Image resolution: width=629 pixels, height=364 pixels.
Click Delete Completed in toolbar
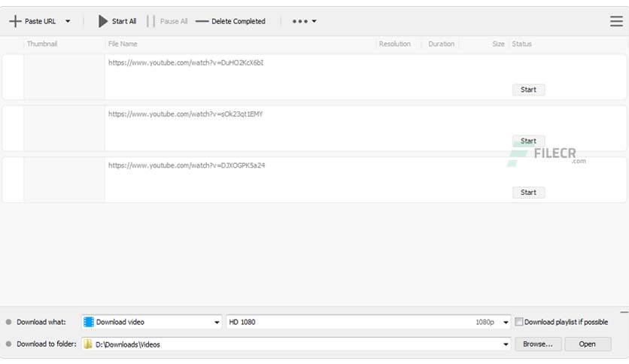coord(231,21)
